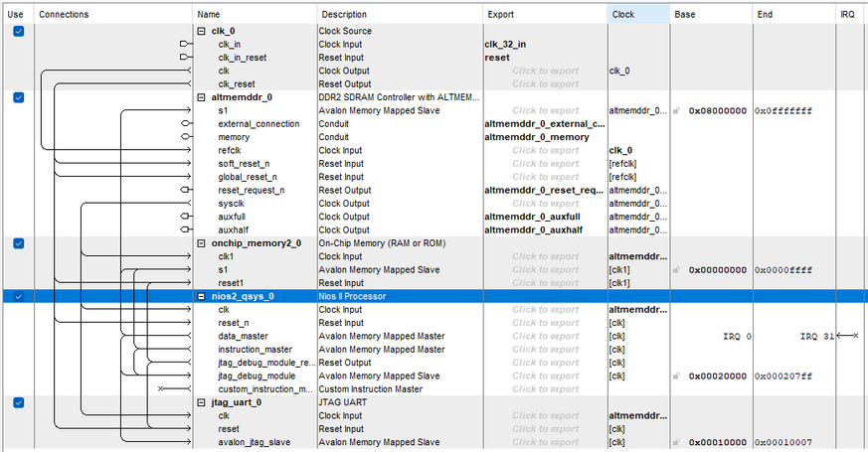
Task: Click to export the refclk input
Action: click(545, 150)
